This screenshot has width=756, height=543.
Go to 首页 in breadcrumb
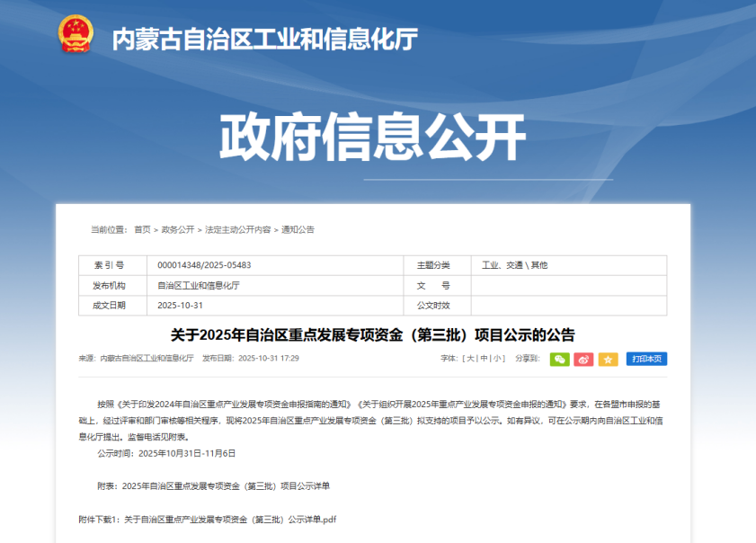point(142,230)
